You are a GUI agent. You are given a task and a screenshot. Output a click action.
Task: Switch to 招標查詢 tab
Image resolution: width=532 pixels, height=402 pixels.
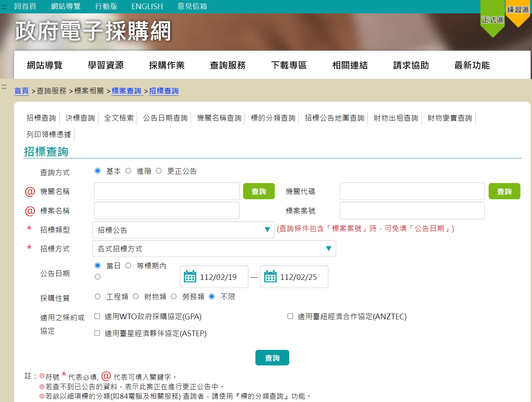coord(41,118)
